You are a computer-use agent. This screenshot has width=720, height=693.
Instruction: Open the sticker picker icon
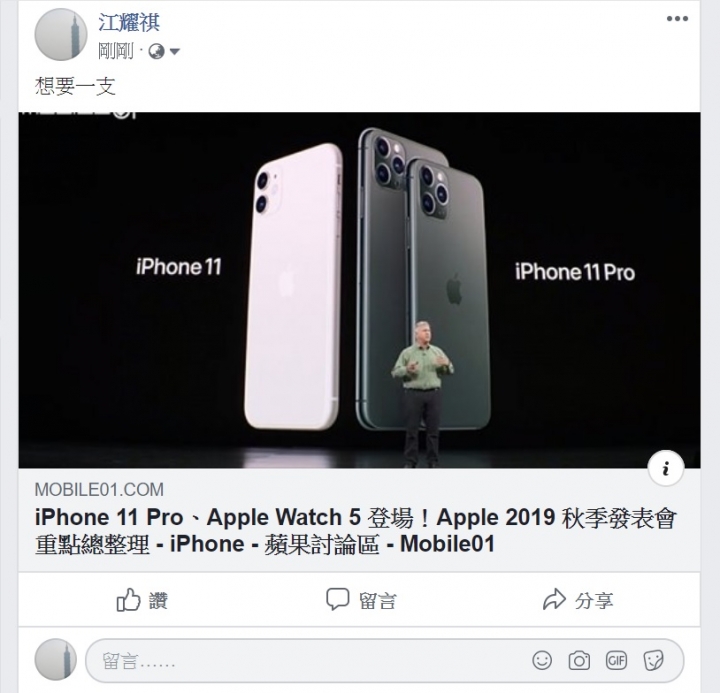tap(653, 661)
